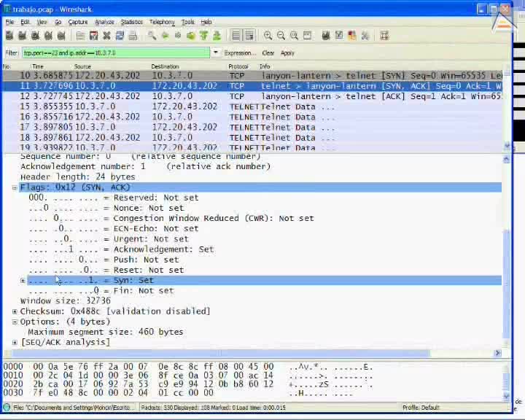Open the display filter history dropdown
The height and width of the screenshot is (420, 525).
click(216, 52)
